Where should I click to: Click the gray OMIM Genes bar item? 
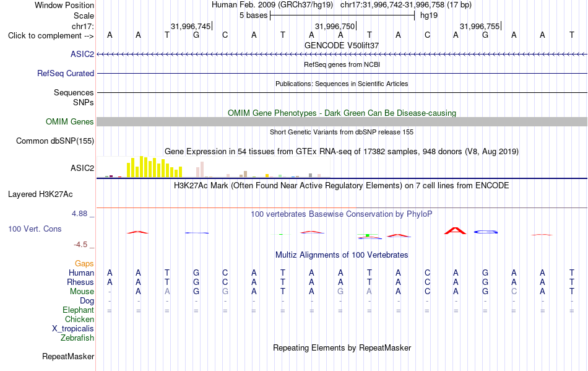coord(342,121)
